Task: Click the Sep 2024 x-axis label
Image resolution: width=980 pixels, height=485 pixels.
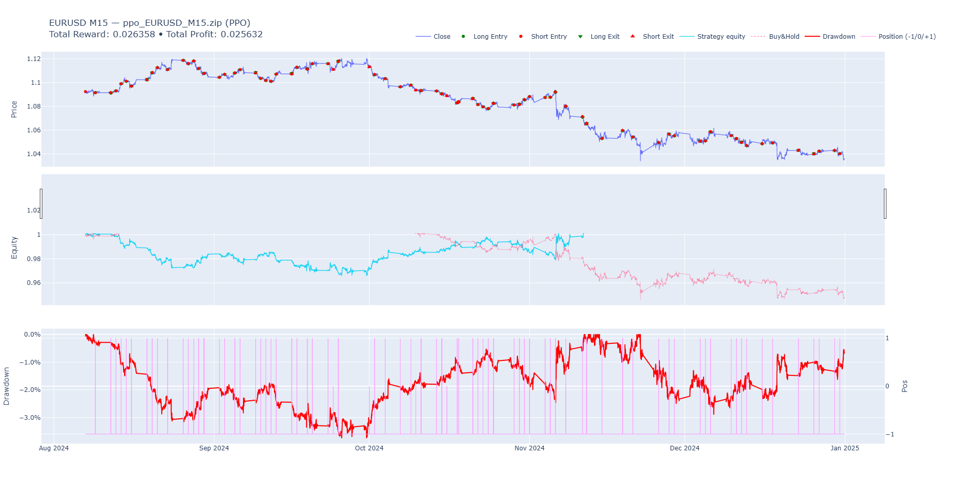Action: tap(214, 448)
